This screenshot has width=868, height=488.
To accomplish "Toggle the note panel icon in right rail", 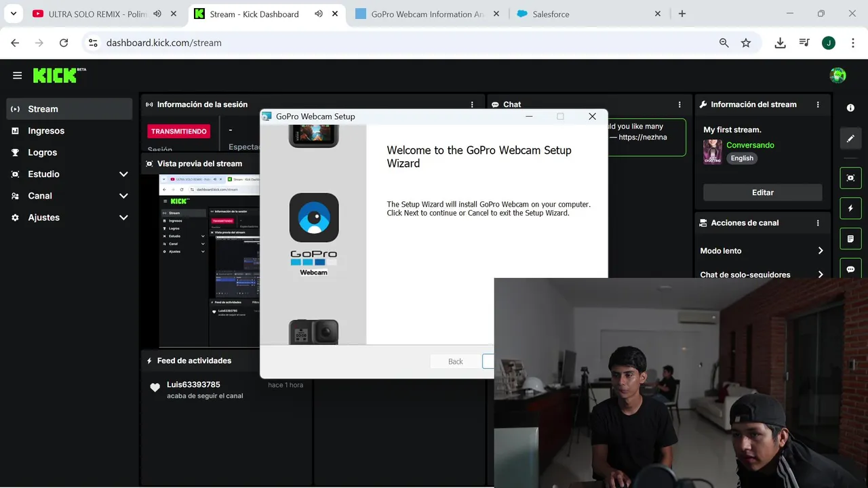I will coord(850,239).
